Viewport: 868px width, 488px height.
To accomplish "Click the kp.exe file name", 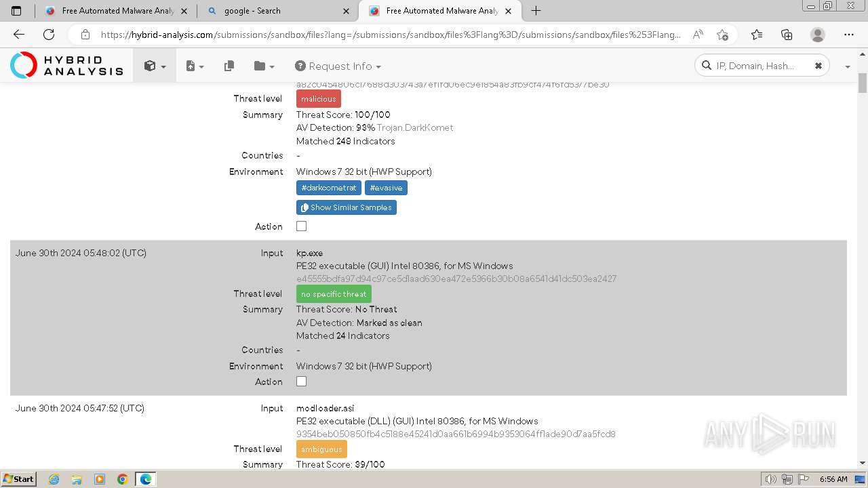I will point(309,253).
